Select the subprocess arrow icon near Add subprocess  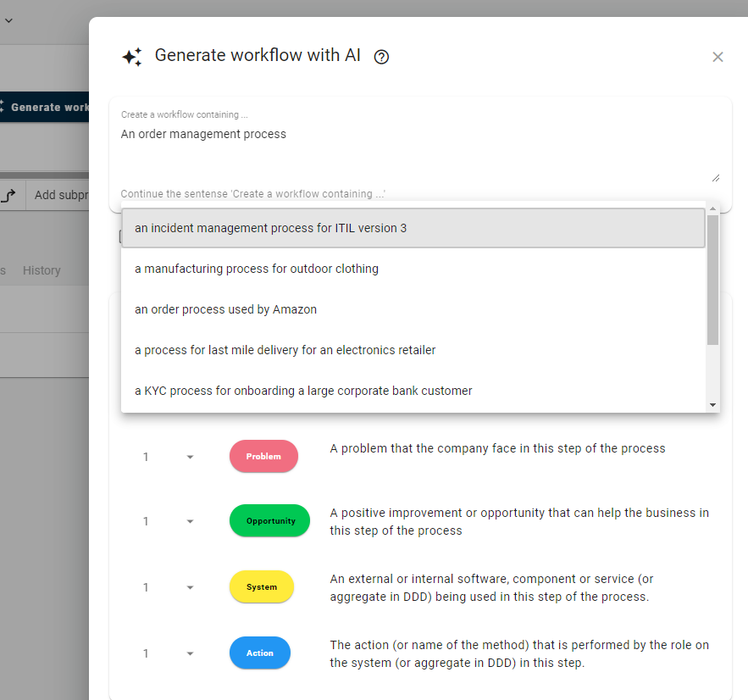coord(8,194)
